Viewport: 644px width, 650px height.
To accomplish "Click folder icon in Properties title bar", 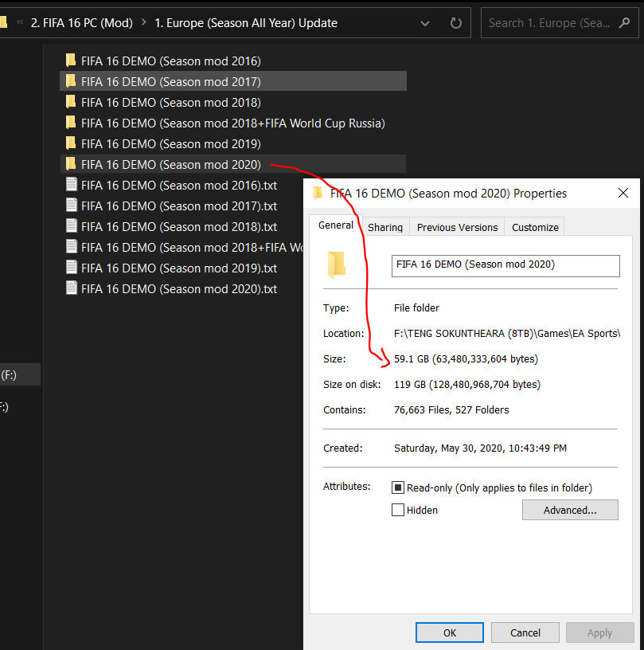I will pyautogui.click(x=318, y=194).
